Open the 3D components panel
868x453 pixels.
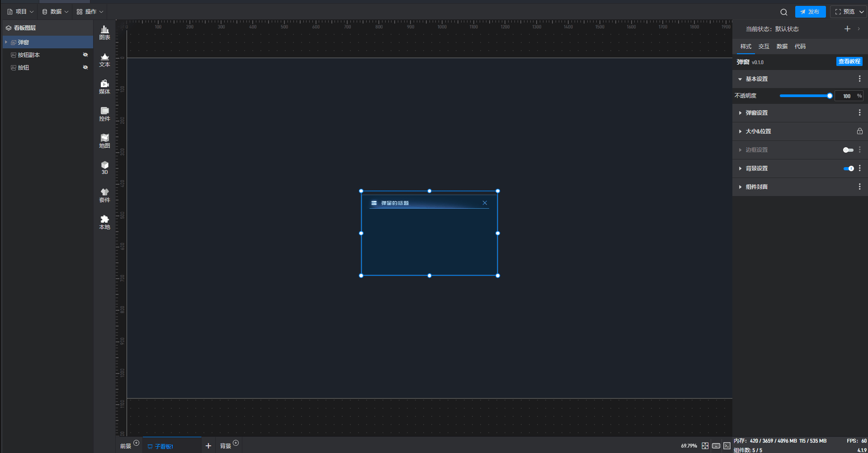point(104,168)
